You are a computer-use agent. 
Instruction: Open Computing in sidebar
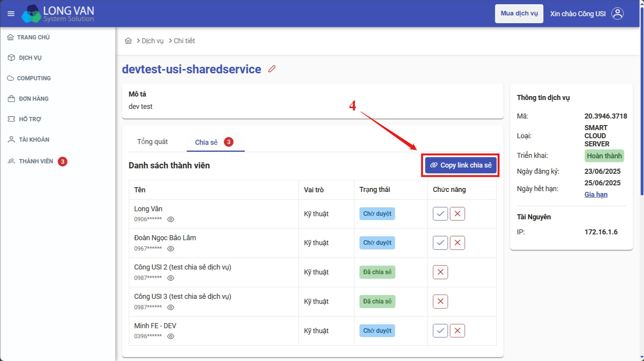tap(29, 78)
